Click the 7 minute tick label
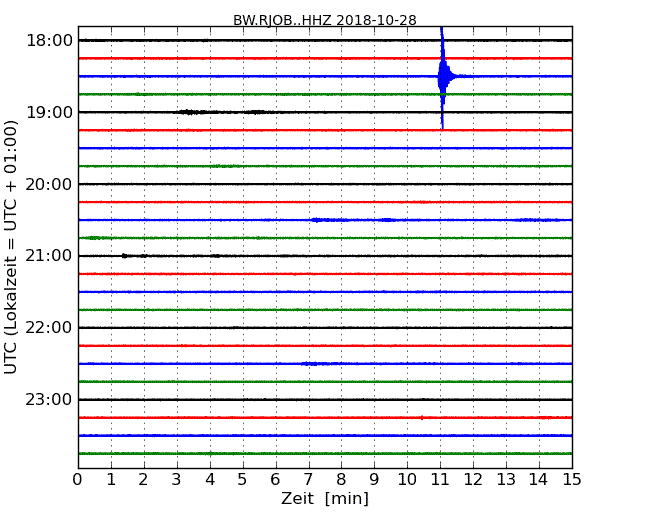 [x=308, y=480]
